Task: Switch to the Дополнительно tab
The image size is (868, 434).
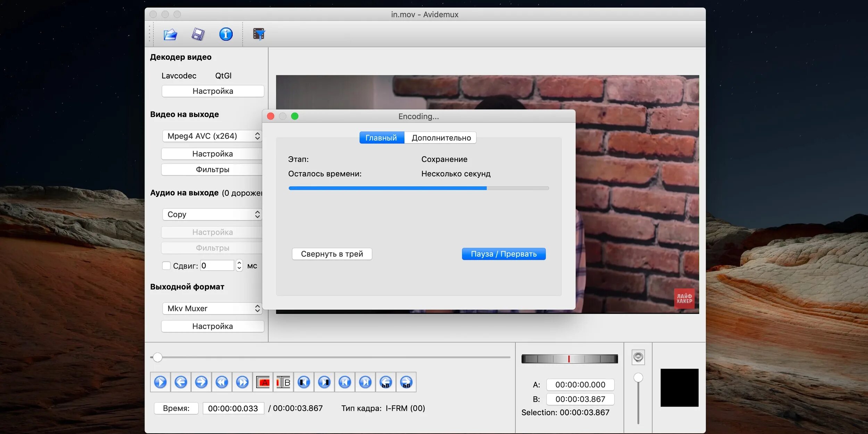Action: [x=441, y=138]
